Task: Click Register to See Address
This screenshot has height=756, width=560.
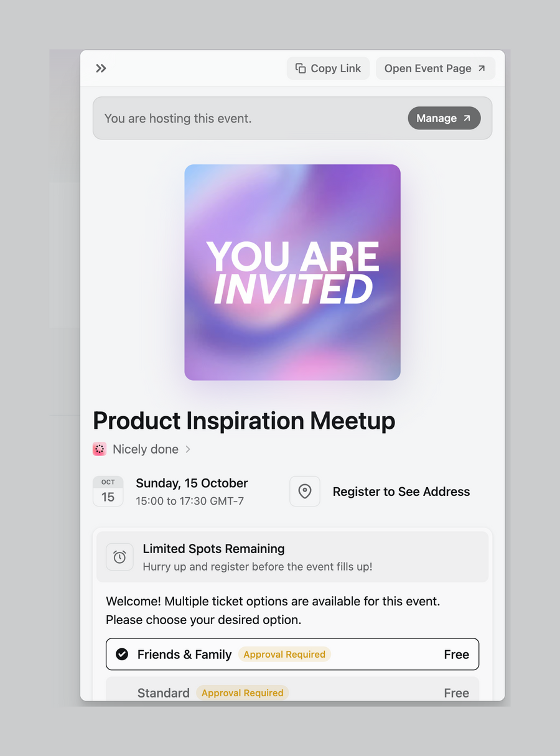Action: pos(401,491)
